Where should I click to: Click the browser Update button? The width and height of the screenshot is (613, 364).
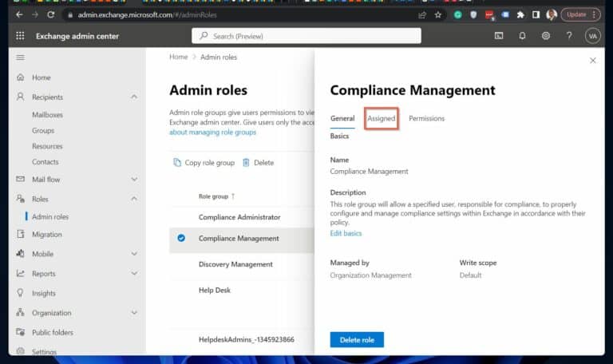(580, 15)
